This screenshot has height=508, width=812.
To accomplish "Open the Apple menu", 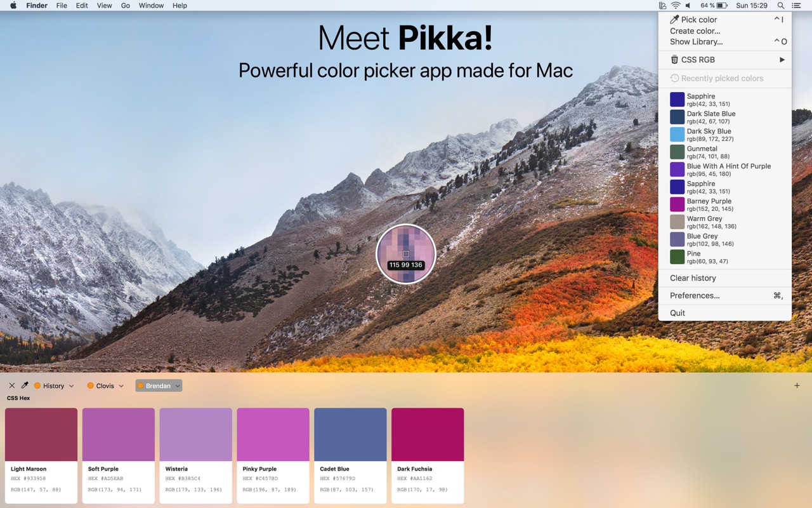I will (13, 5).
